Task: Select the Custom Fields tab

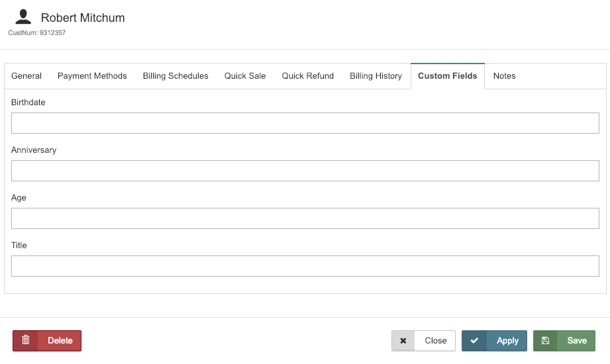Action: 448,76
